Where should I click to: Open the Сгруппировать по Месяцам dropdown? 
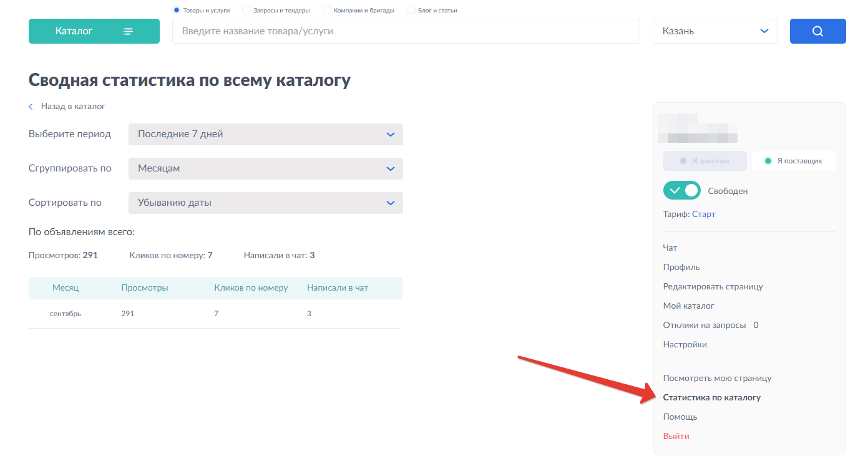[265, 168]
